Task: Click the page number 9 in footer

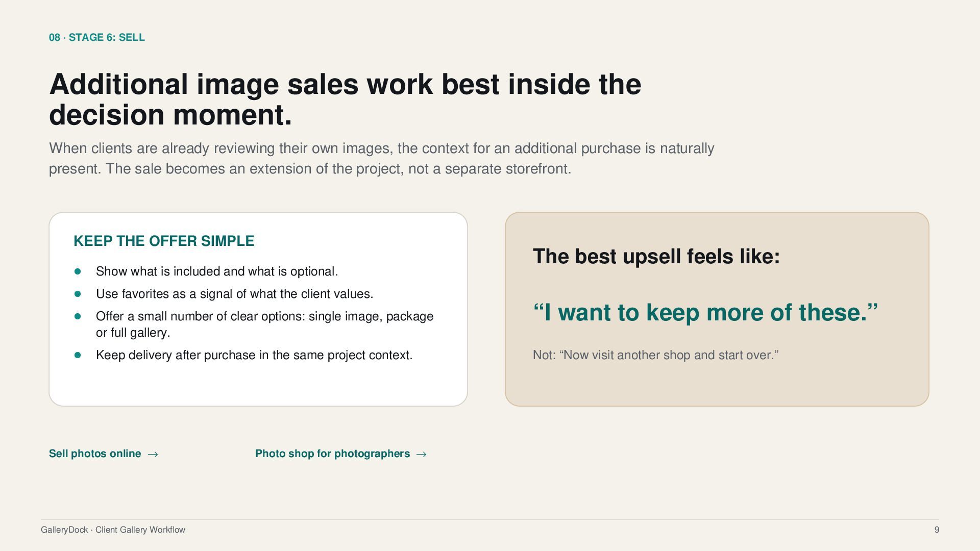Action: (x=937, y=530)
